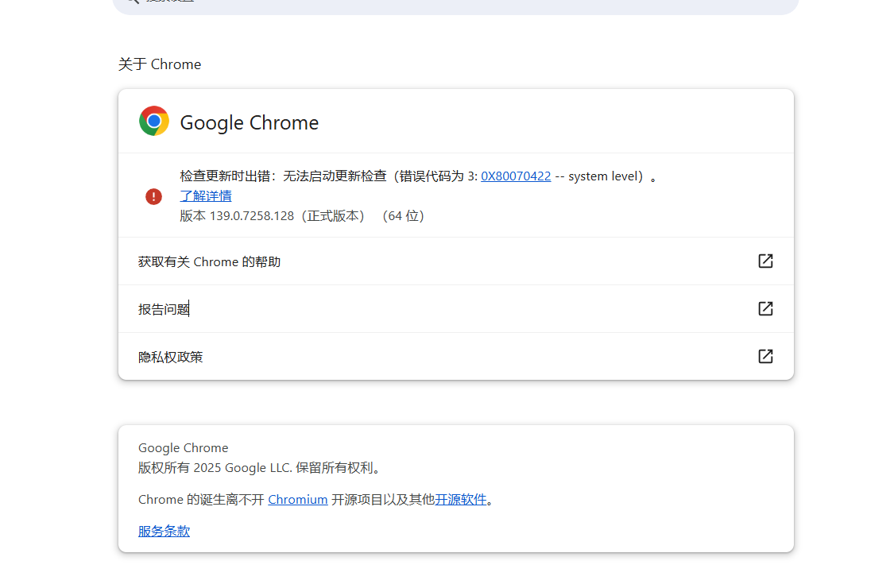
Task: Open external link icon for 报告问题
Action: tap(765, 308)
